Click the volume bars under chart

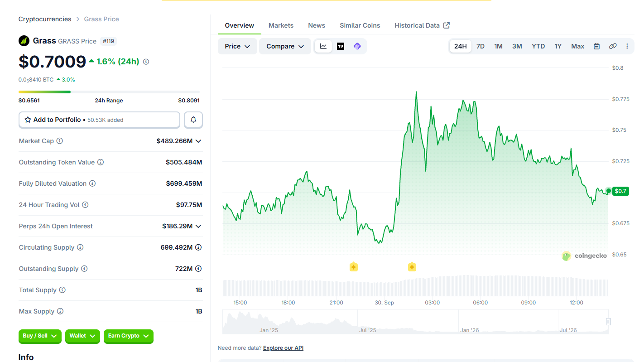point(415,285)
